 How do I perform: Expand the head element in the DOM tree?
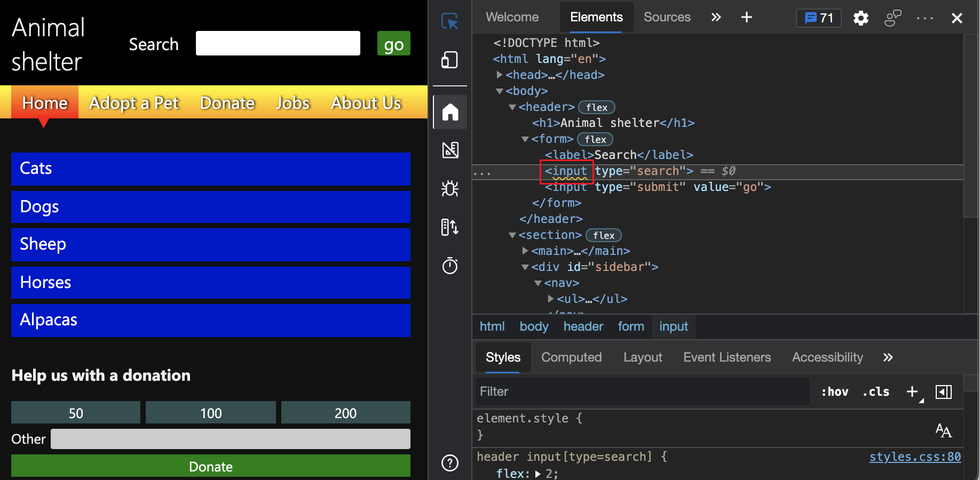coord(499,75)
